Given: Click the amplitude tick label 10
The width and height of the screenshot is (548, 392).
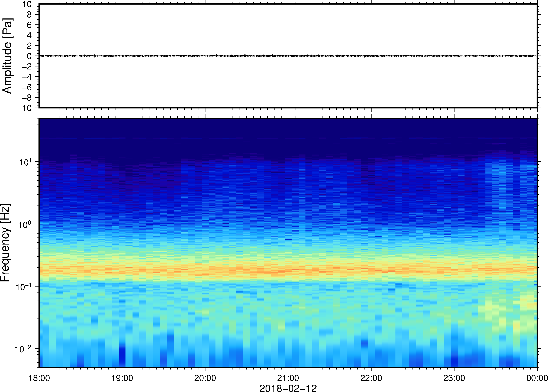Looking at the screenshot, I should point(27,4).
